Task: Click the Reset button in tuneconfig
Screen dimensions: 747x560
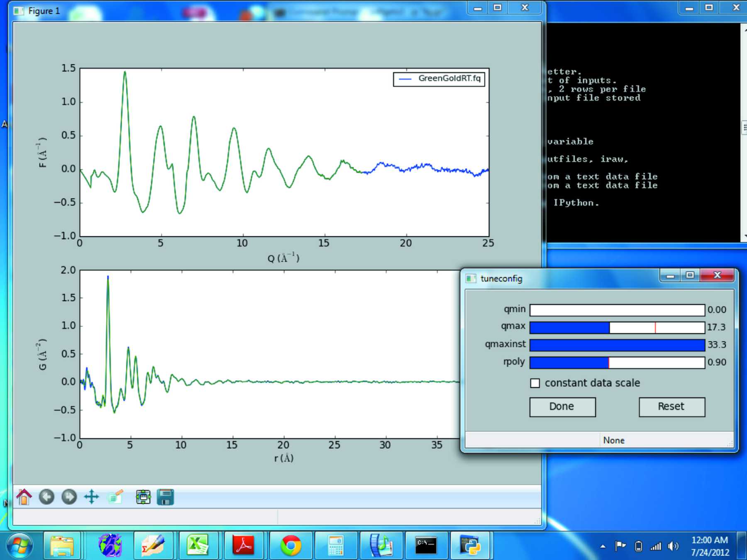Action: tap(672, 407)
